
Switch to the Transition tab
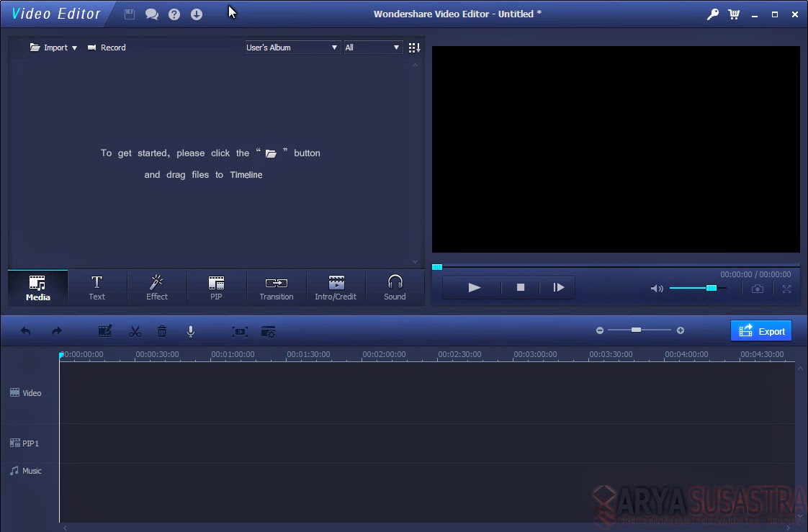[x=277, y=287]
